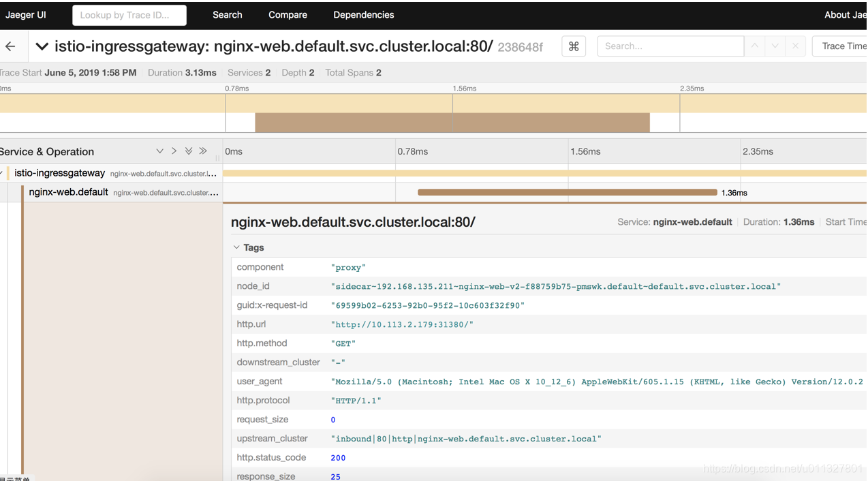Click the user_agent Mozilla value

(x=598, y=382)
